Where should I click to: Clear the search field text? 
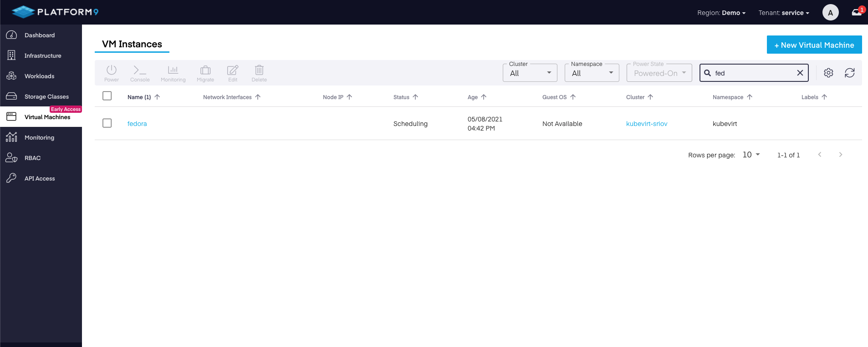click(800, 73)
